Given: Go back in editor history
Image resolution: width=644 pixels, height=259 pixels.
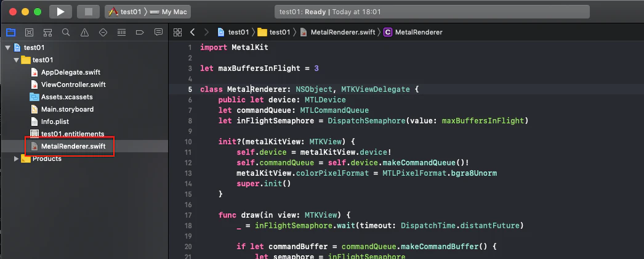Looking at the screenshot, I should [192, 32].
